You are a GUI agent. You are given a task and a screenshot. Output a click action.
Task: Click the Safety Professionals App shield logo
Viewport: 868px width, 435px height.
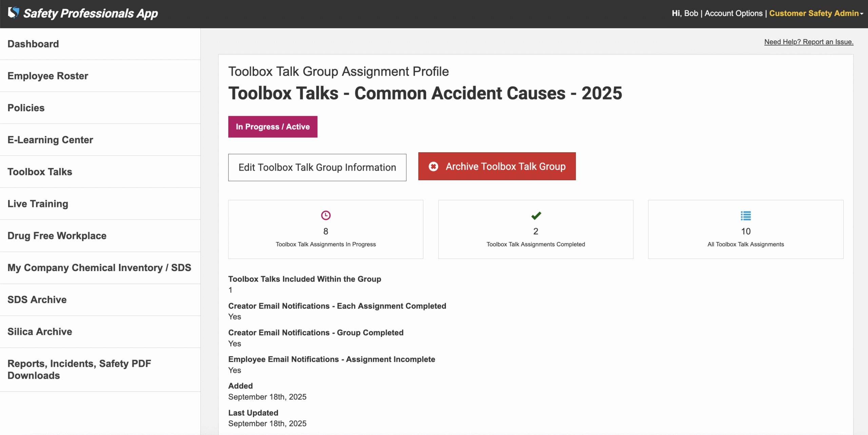coord(14,13)
